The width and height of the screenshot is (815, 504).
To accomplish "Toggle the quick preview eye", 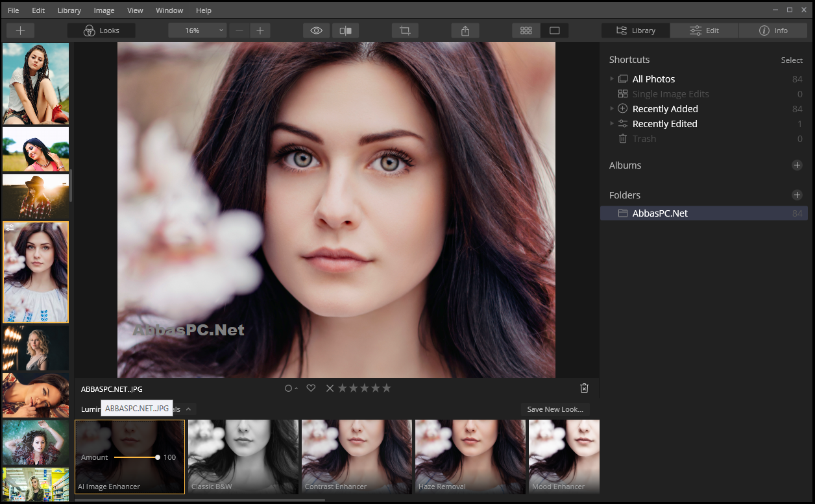I will pyautogui.click(x=317, y=30).
